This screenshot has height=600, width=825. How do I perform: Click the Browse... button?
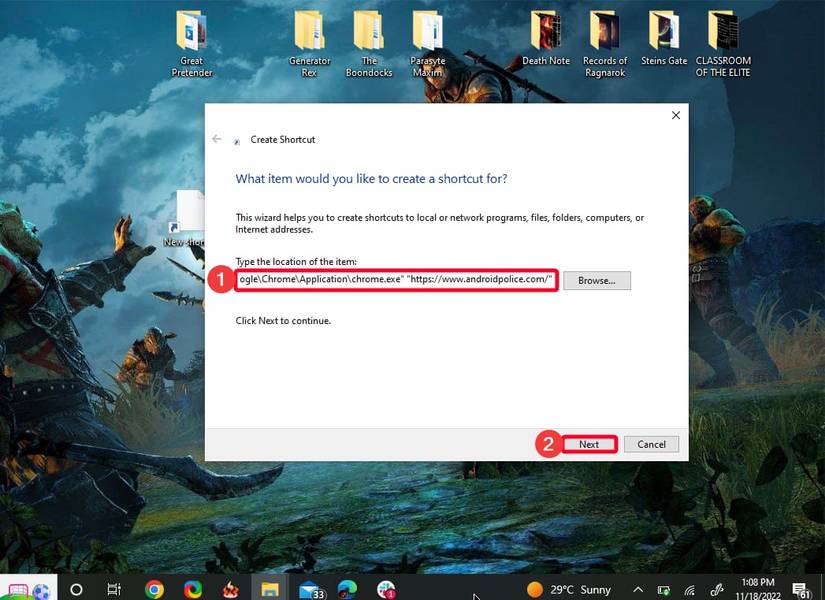[x=597, y=281]
